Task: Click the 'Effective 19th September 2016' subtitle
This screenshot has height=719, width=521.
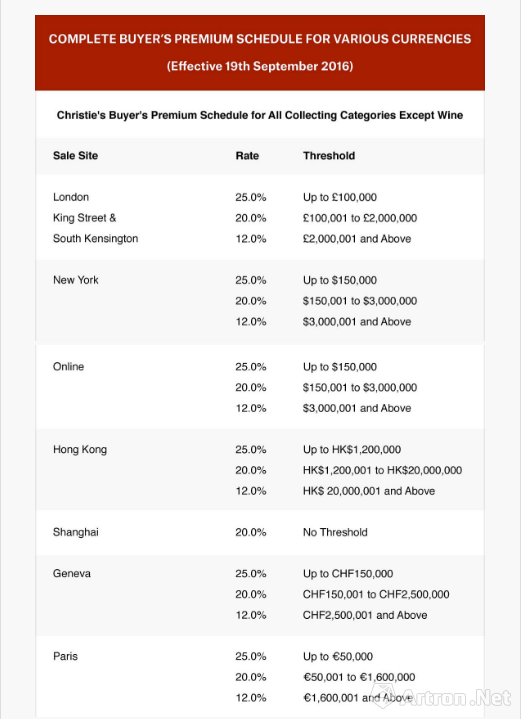Action: 260,66
